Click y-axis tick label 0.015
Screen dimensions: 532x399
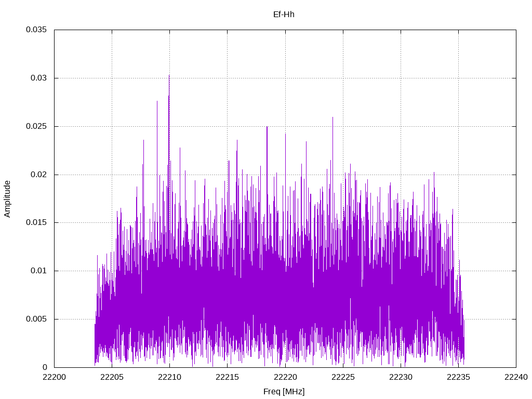tap(36, 222)
